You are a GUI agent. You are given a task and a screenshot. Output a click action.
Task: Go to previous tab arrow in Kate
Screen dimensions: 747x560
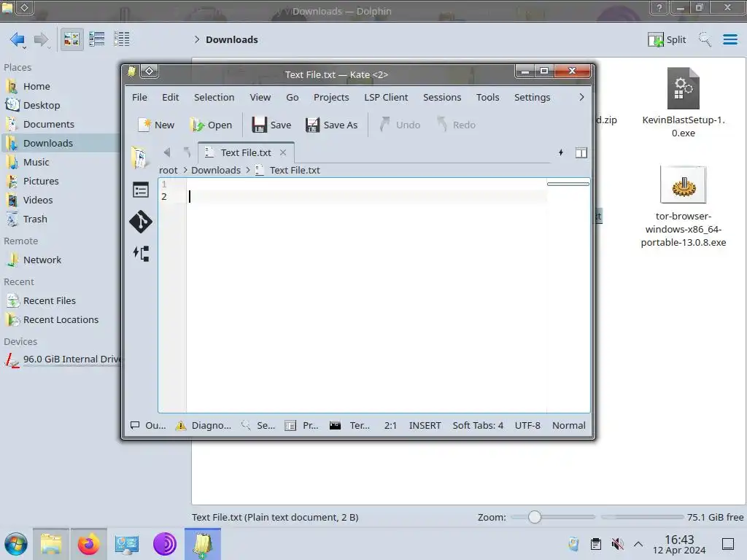(167, 152)
